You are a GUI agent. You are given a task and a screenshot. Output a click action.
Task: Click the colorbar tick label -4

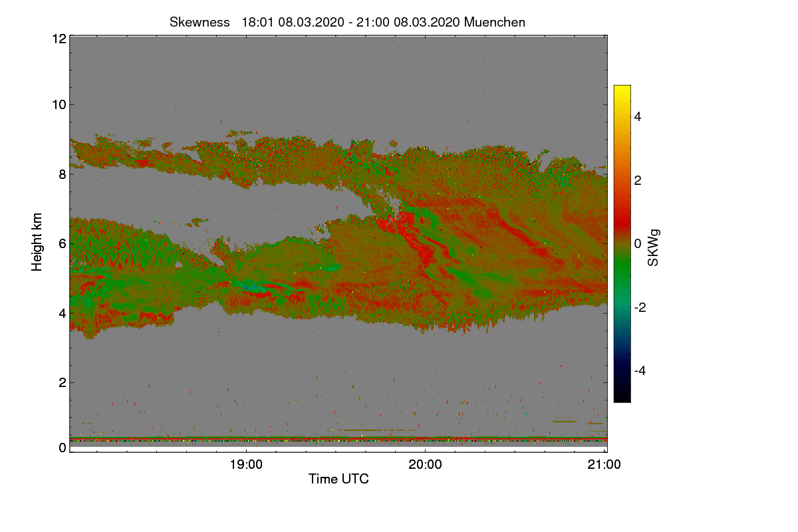click(x=640, y=370)
